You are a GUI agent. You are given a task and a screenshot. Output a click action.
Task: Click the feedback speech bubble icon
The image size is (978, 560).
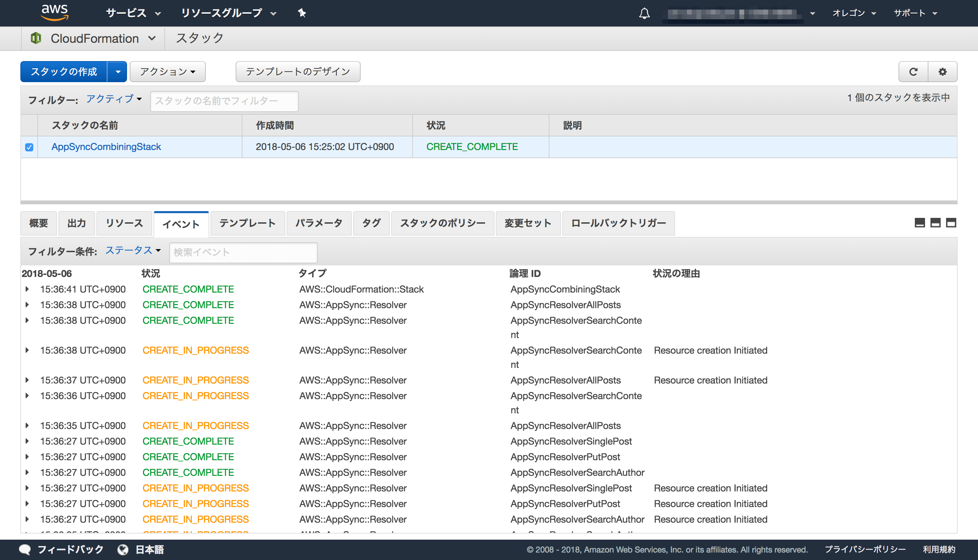point(25,549)
